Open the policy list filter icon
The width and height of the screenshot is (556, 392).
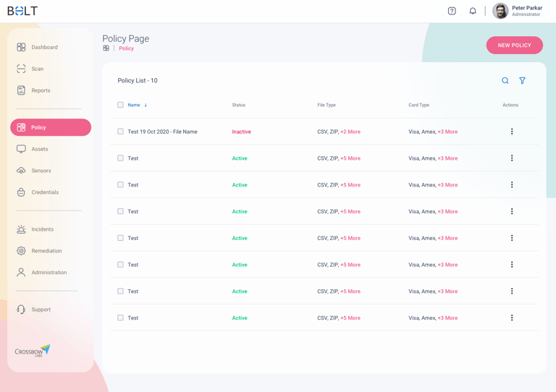point(522,81)
